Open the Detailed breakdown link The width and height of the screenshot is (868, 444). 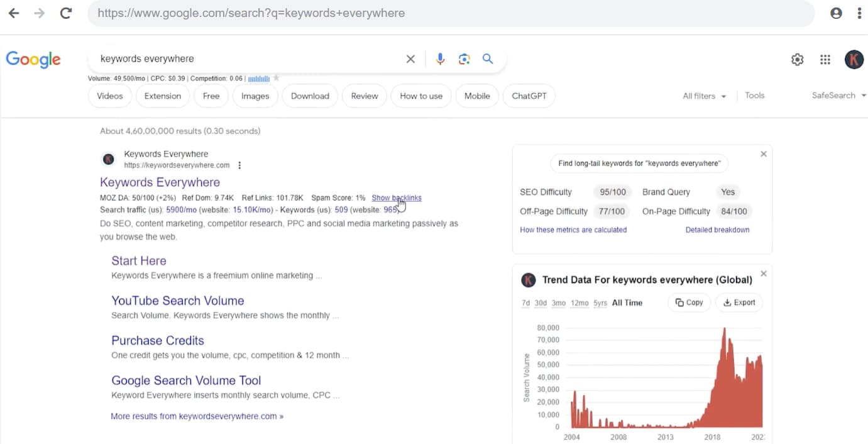pos(717,230)
